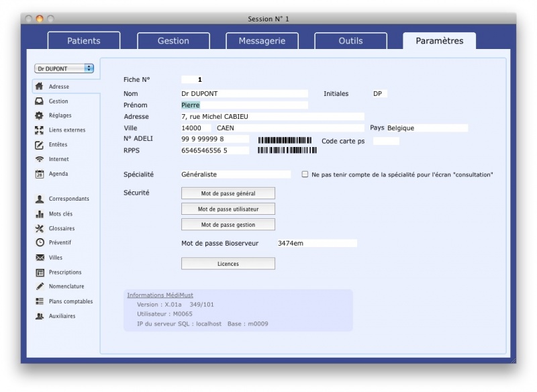Image resolution: width=537 pixels, height=392 pixels.
Task: Click the Pays field with Belgique
Action: pyautogui.click(x=427, y=128)
